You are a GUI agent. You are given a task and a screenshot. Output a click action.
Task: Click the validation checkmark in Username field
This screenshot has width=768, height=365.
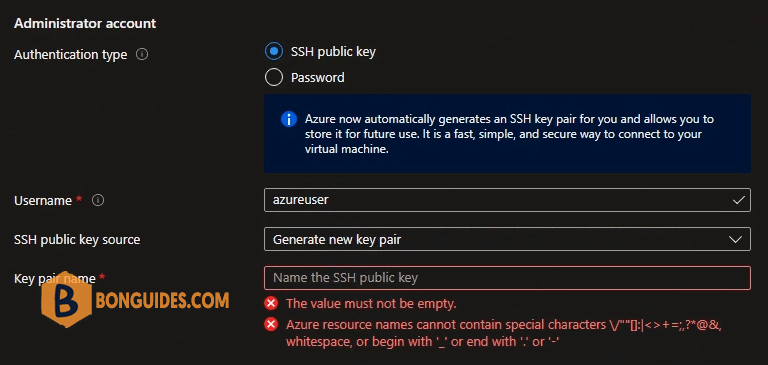[739, 200]
